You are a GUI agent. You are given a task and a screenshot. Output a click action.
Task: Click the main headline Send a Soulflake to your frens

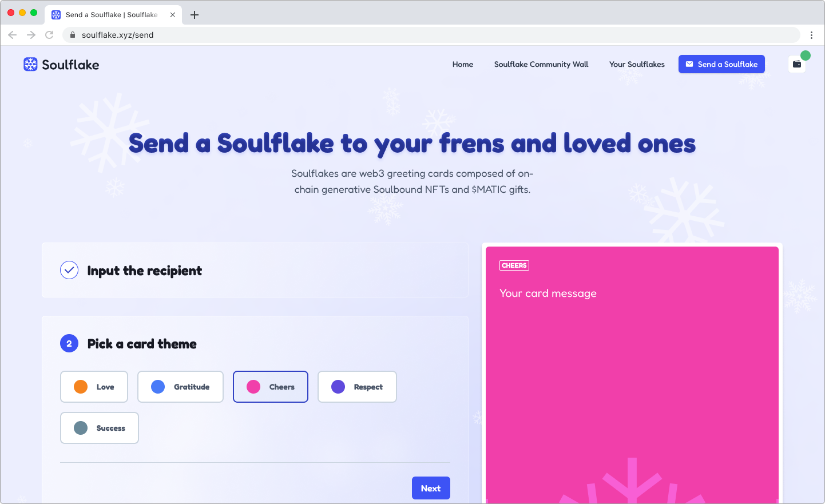[412, 143]
